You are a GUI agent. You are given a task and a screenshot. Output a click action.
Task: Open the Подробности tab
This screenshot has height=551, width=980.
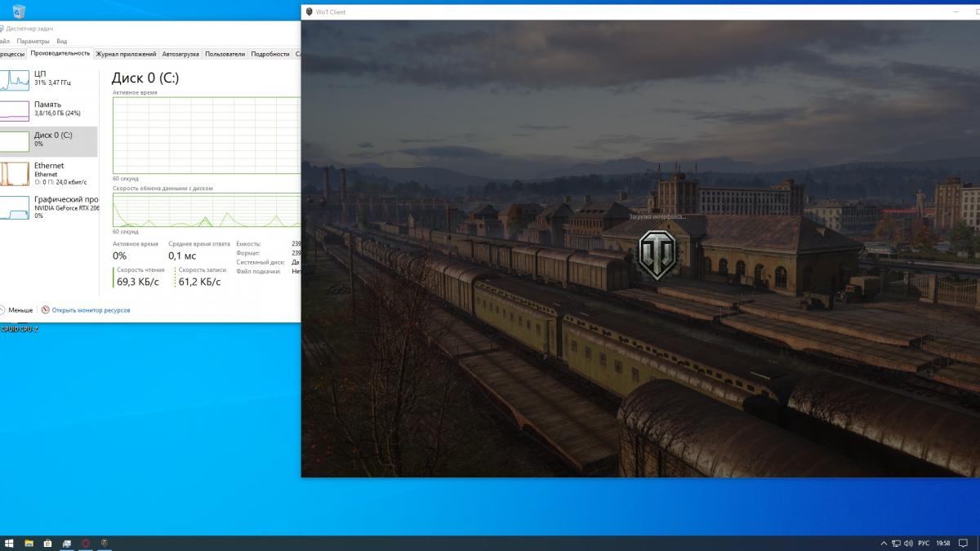tap(269, 54)
